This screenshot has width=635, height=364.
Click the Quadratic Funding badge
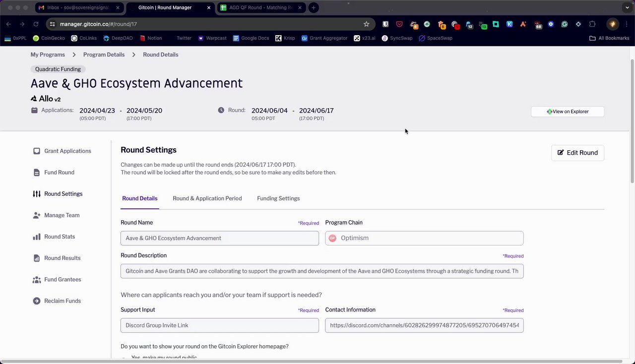click(x=58, y=69)
